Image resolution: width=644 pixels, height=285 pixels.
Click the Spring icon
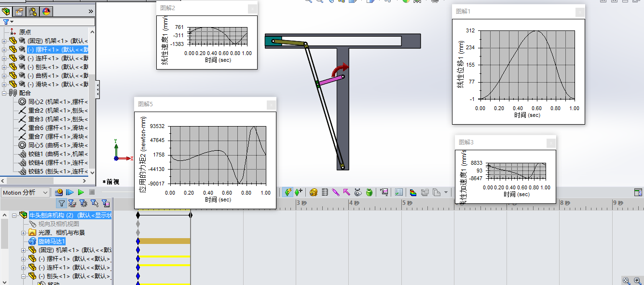point(325,192)
